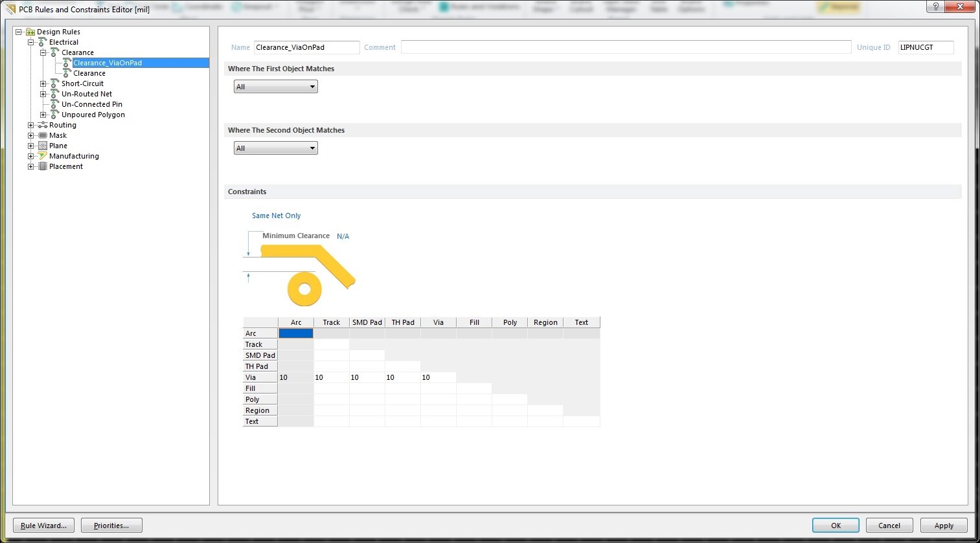Expand the Manufacturing category
The width and height of the screenshot is (980, 543).
(x=30, y=156)
